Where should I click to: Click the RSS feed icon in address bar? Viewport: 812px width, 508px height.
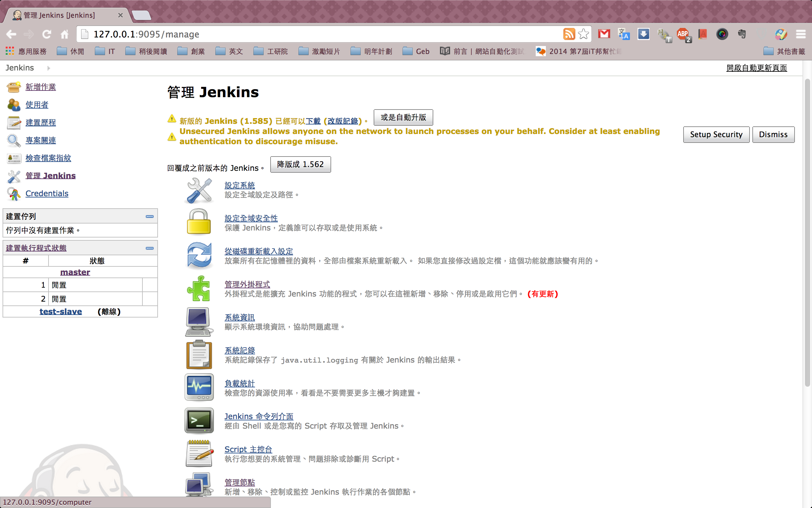point(569,34)
